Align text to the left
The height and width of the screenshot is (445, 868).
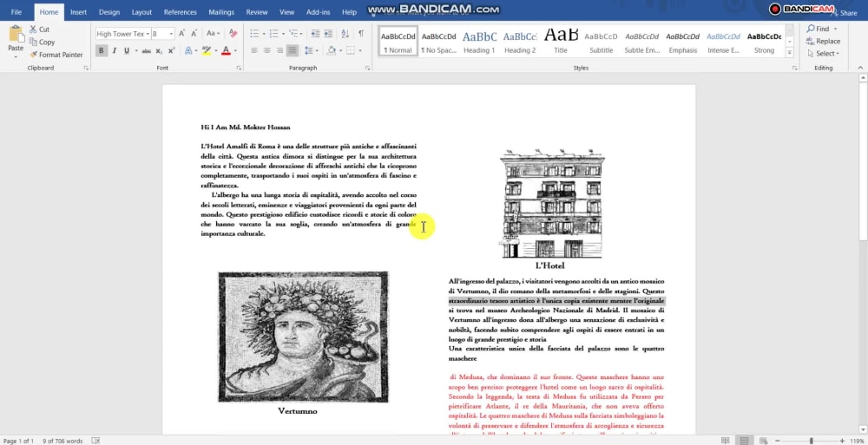(254, 51)
